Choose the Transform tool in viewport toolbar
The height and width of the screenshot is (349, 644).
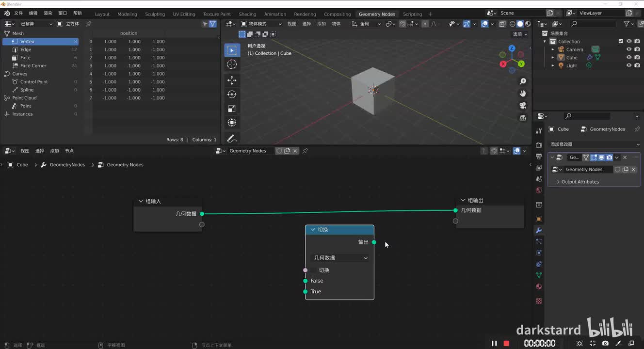click(232, 123)
